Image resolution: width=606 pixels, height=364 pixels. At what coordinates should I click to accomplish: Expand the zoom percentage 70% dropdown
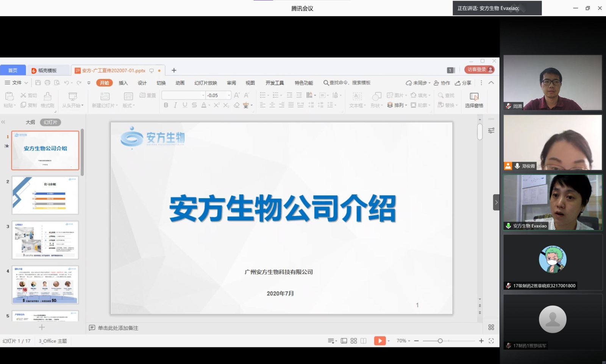pyautogui.click(x=403, y=341)
